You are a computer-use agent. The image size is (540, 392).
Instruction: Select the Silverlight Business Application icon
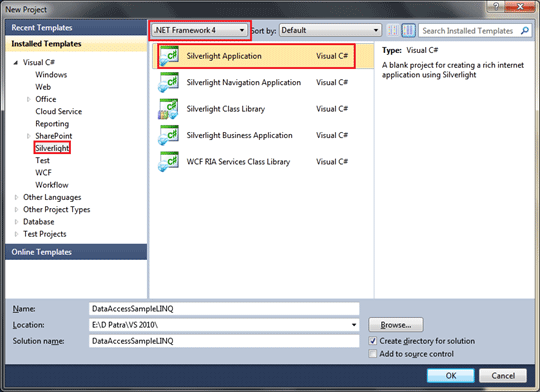[168, 135]
